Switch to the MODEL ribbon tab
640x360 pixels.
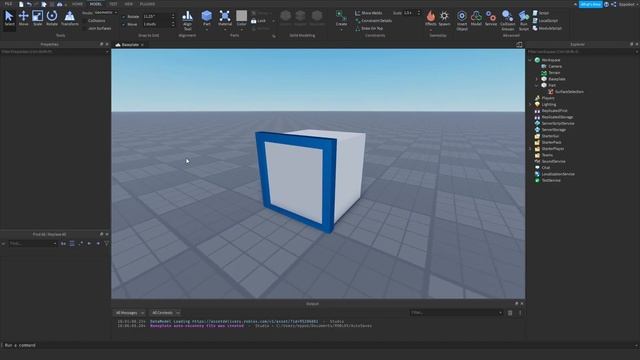(96, 4)
